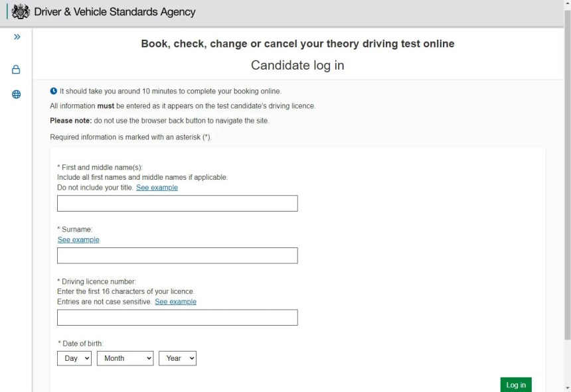Open the Month dropdown for date of birth
The image size is (571, 392).
click(x=125, y=358)
